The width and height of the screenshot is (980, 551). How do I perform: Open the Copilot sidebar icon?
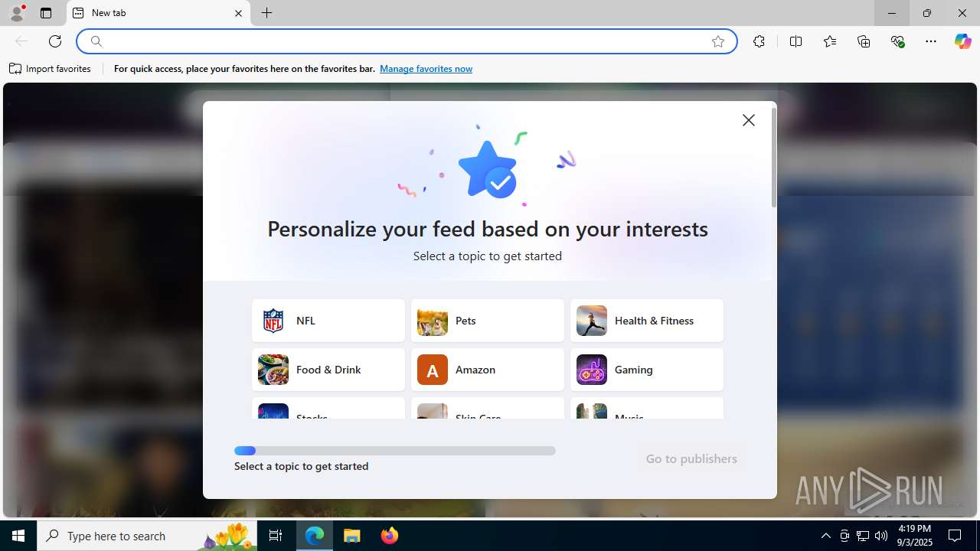click(x=962, y=41)
